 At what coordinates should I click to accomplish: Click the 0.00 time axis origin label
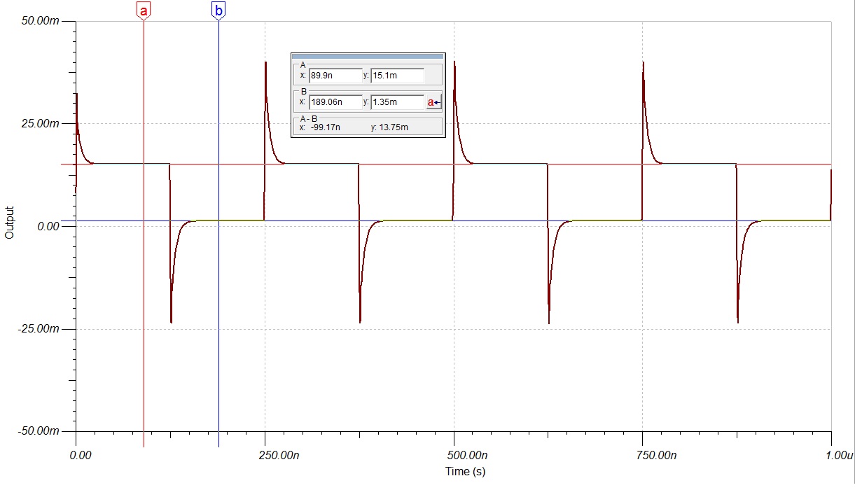(x=81, y=455)
